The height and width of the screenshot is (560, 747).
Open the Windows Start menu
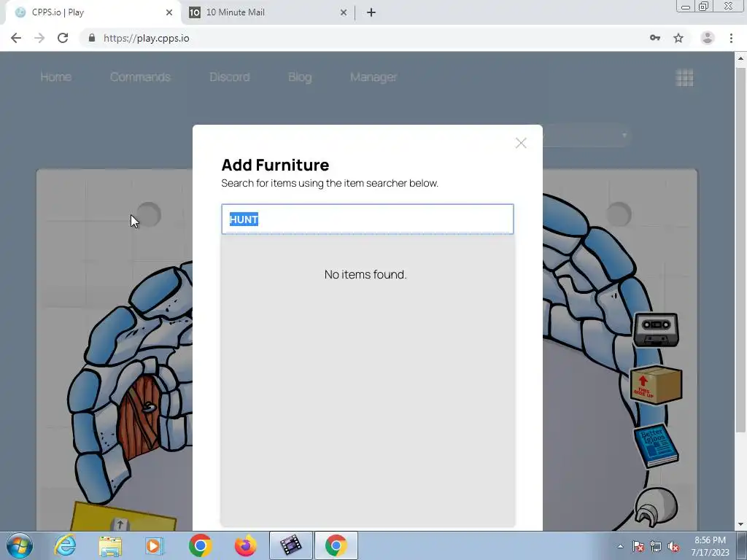point(20,545)
